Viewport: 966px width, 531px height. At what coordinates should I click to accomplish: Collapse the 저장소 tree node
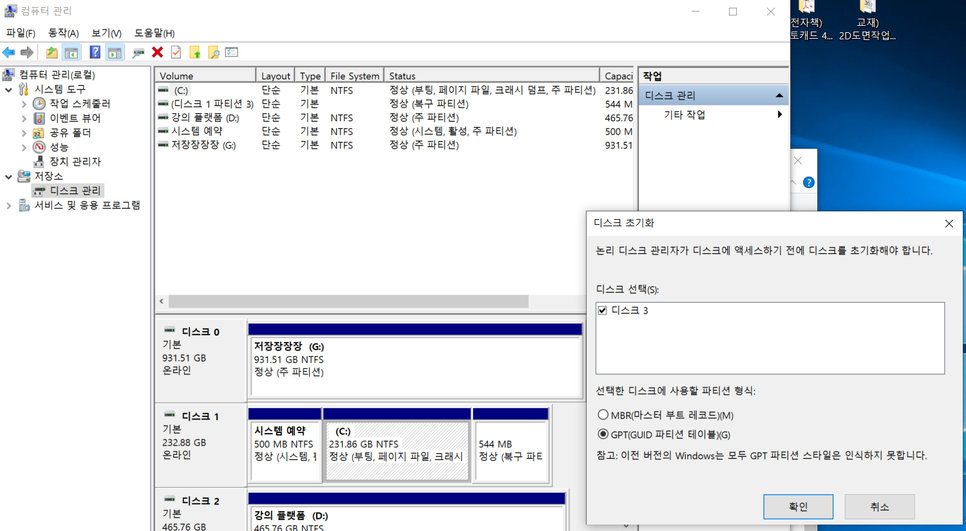point(9,176)
